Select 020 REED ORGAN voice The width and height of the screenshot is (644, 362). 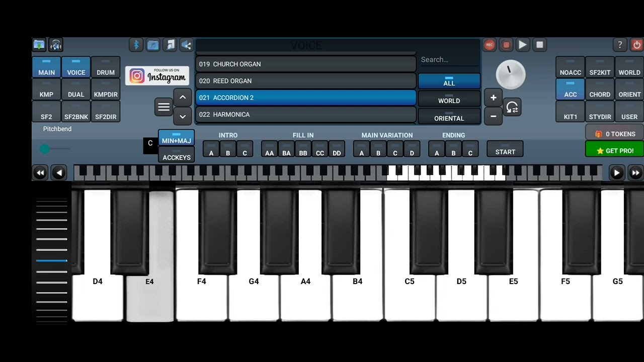click(306, 81)
